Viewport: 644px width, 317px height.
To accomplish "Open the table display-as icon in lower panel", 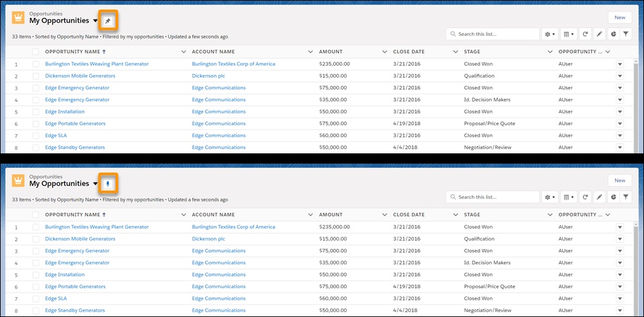I will pyautogui.click(x=568, y=197).
